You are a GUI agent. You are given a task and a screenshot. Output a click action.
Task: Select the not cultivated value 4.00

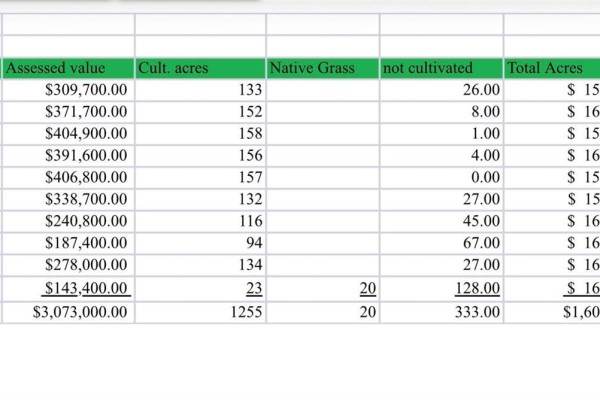(442, 156)
